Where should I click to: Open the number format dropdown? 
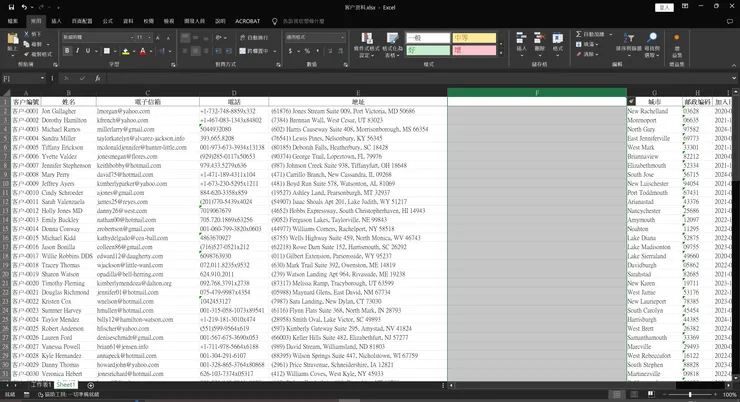342,37
